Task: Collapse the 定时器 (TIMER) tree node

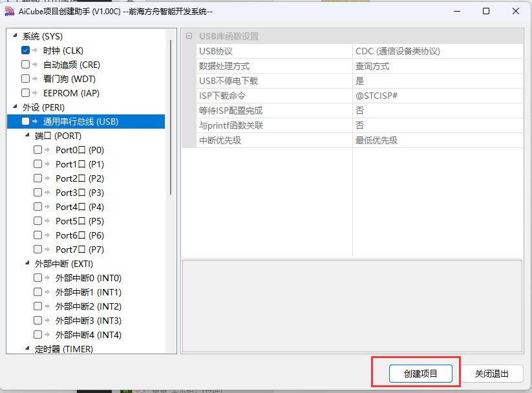Action: (x=28, y=348)
